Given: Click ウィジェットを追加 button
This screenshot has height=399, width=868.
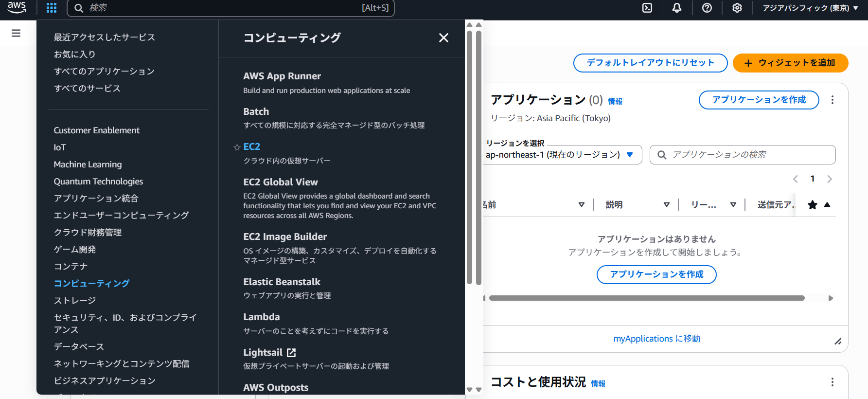Looking at the screenshot, I should [x=790, y=63].
